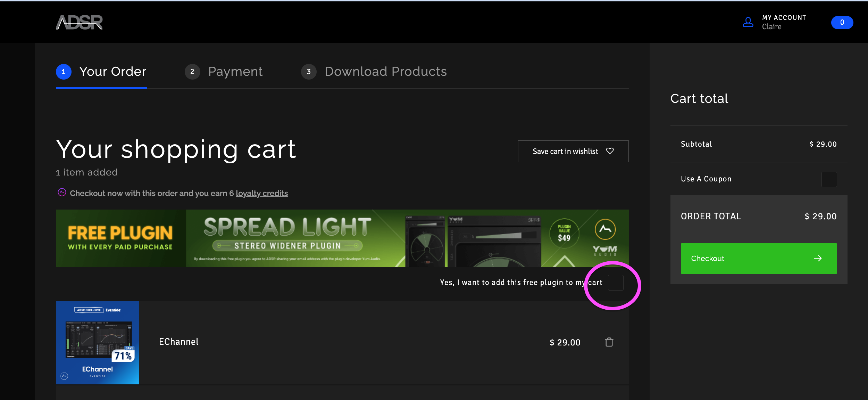Open the Download Products step tab
868x400 pixels.
[x=374, y=72]
